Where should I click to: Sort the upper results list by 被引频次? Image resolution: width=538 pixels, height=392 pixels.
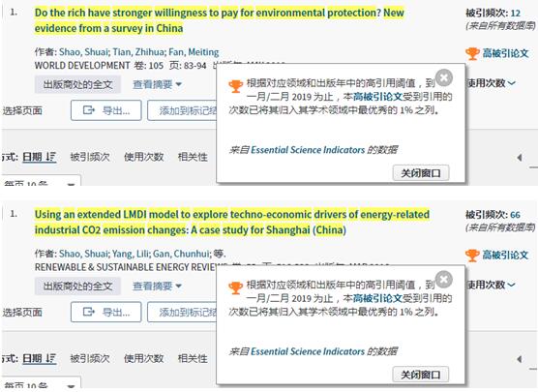tap(90, 157)
